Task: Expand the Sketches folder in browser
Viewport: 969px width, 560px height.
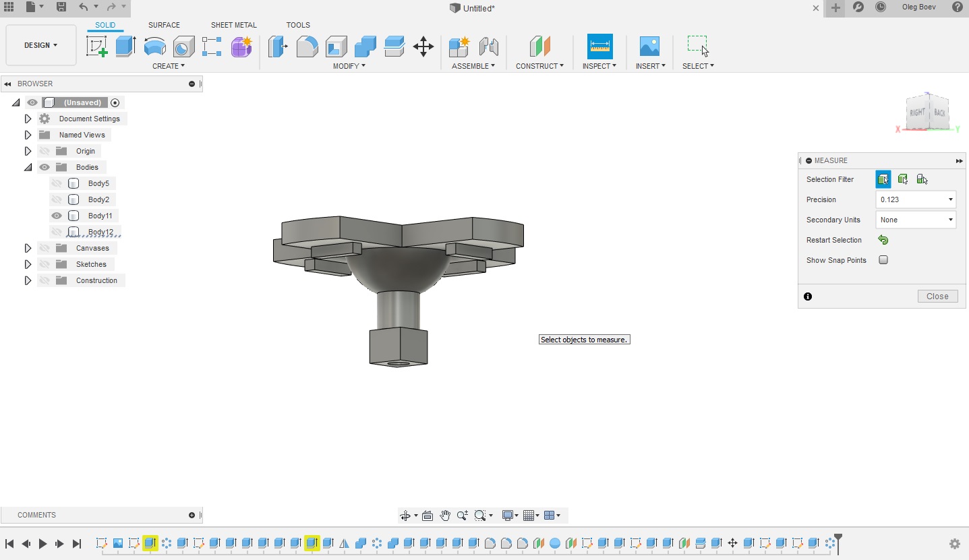Action: 28,264
